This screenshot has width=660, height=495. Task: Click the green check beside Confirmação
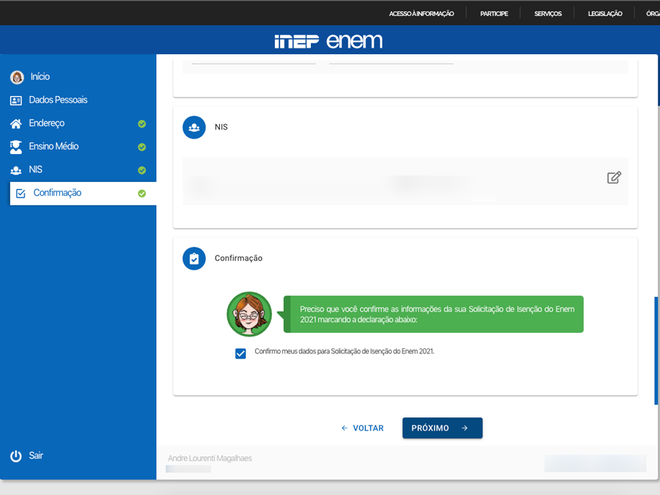point(142,193)
